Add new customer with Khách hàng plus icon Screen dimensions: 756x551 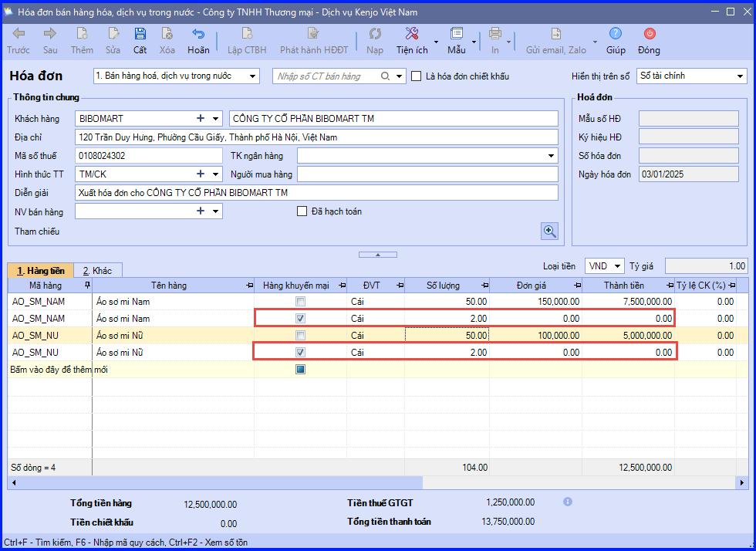[x=201, y=118]
